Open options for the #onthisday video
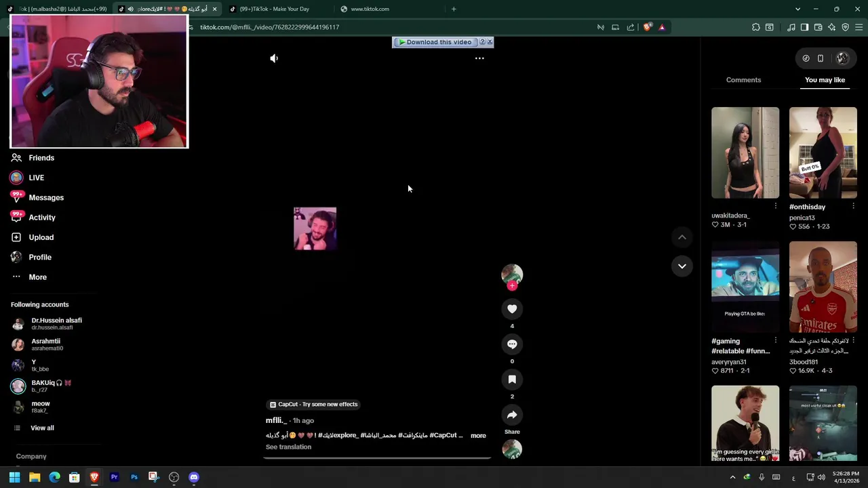This screenshot has height=488, width=868. (x=853, y=206)
